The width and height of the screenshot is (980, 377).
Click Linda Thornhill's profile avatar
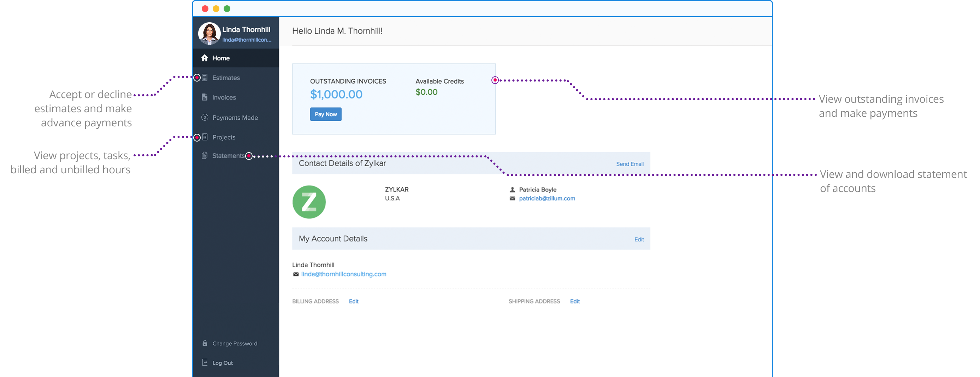coord(209,34)
